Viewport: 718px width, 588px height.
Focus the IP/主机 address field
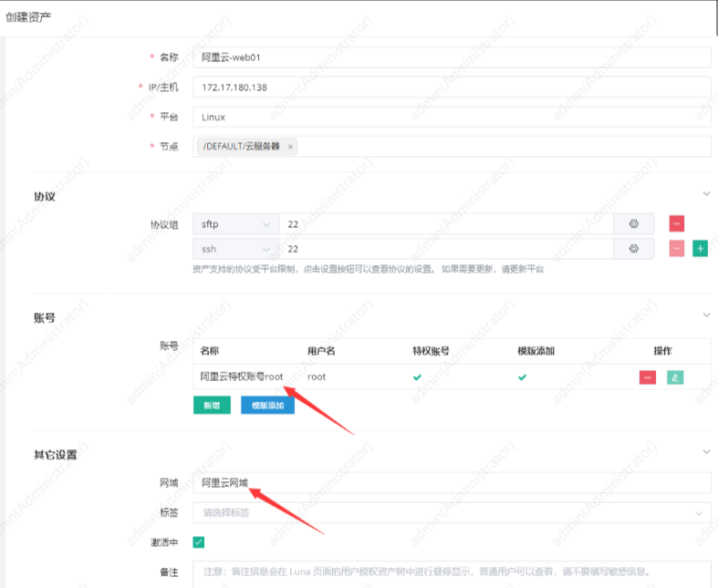452,88
